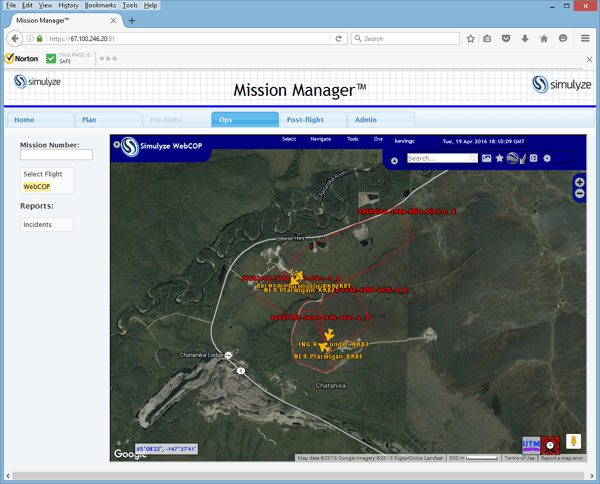Close the Norton toolbar
This screenshot has width=600, height=484.
pos(589,59)
